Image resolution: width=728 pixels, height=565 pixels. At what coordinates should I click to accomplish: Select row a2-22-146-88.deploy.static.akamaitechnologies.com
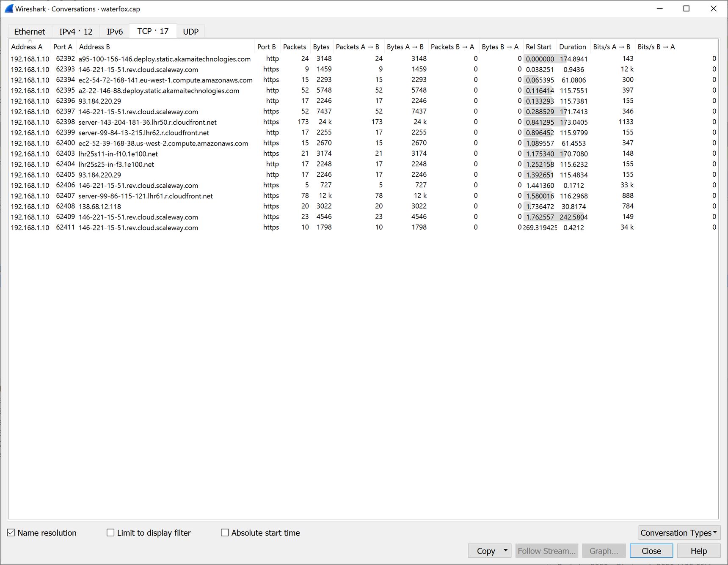(x=363, y=91)
